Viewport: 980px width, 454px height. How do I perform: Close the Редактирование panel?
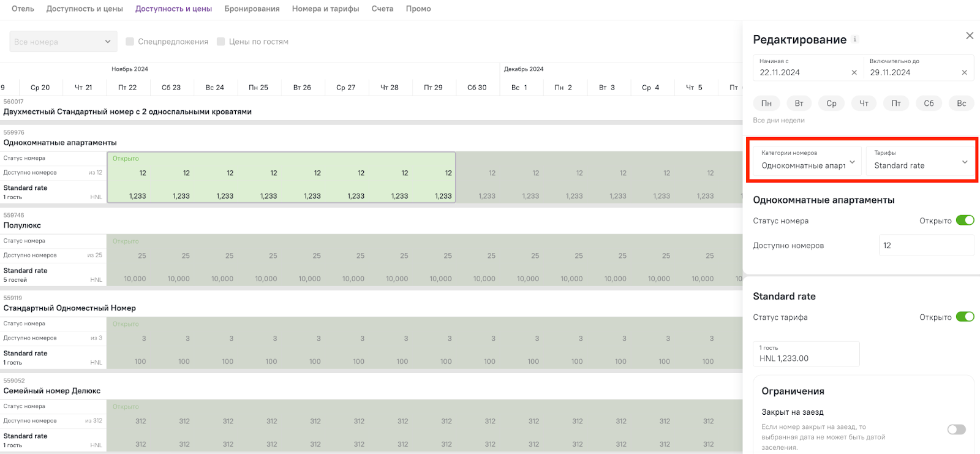(970, 36)
